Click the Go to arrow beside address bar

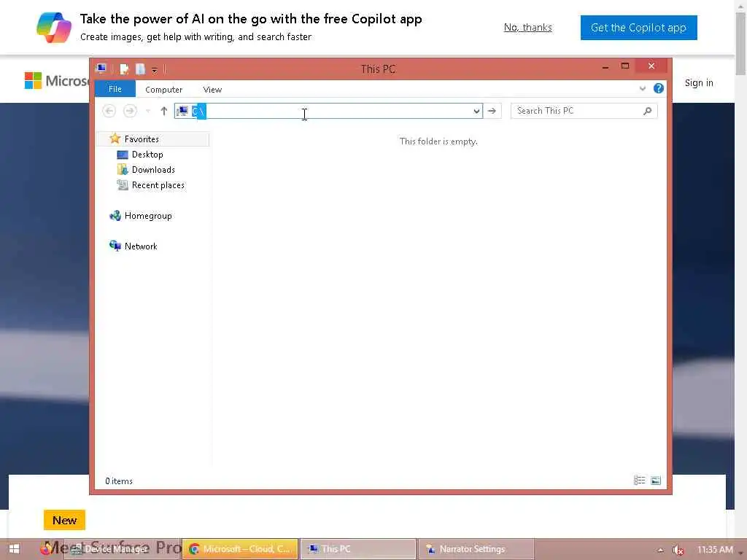(x=492, y=111)
